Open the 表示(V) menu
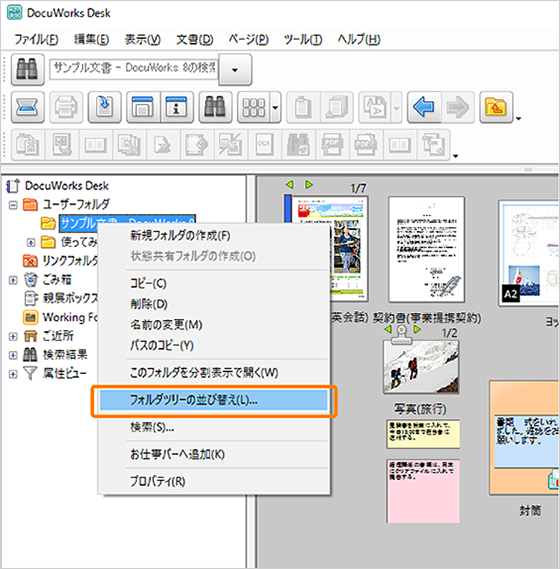The width and height of the screenshot is (560, 569). pyautogui.click(x=143, y=39)
